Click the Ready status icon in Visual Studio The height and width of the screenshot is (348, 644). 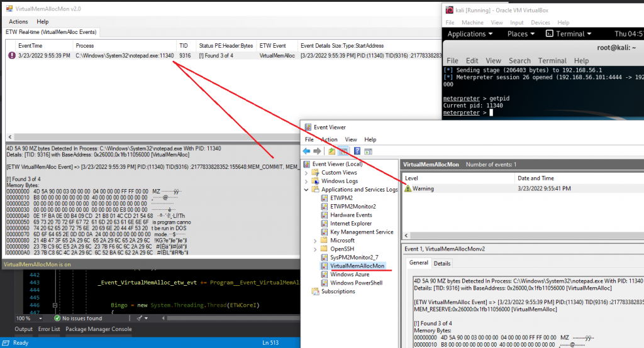[x=6, y=343]
